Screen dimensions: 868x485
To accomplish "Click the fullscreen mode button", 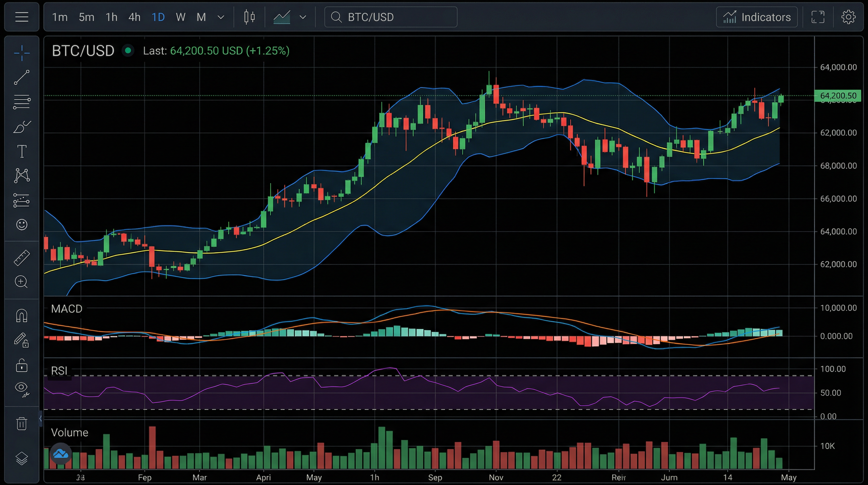I will 818,17.
